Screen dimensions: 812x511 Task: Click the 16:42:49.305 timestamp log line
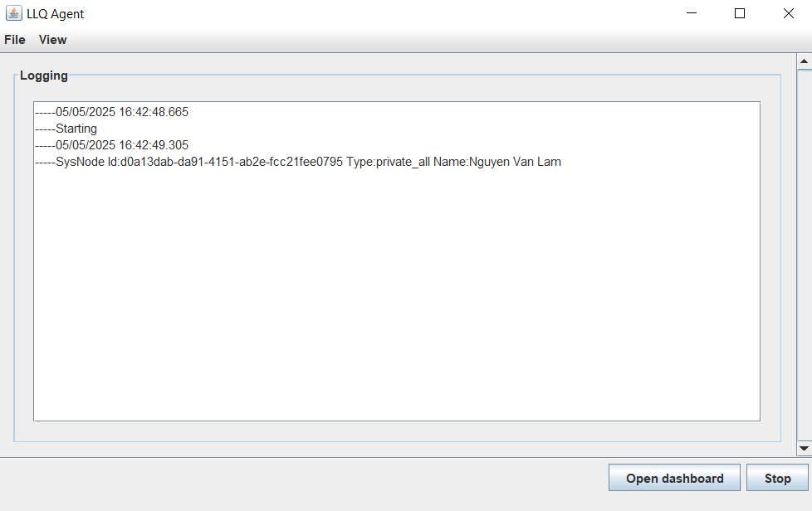[x=112, y=145]
